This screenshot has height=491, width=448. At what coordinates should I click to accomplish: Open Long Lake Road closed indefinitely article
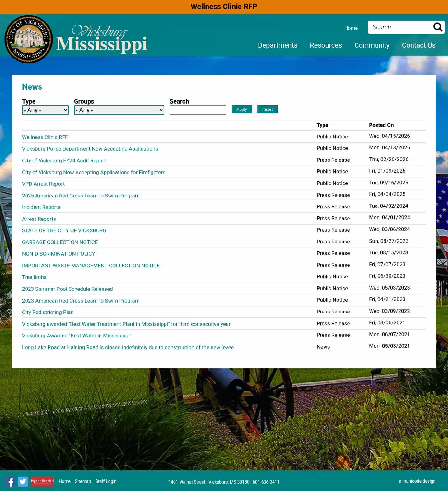click(128, 347)
